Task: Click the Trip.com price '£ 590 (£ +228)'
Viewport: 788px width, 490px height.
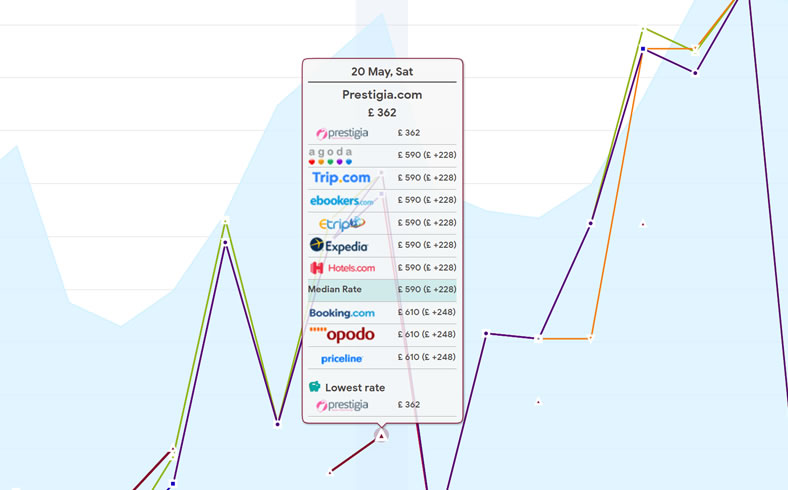Action: (x=427, y=177)
